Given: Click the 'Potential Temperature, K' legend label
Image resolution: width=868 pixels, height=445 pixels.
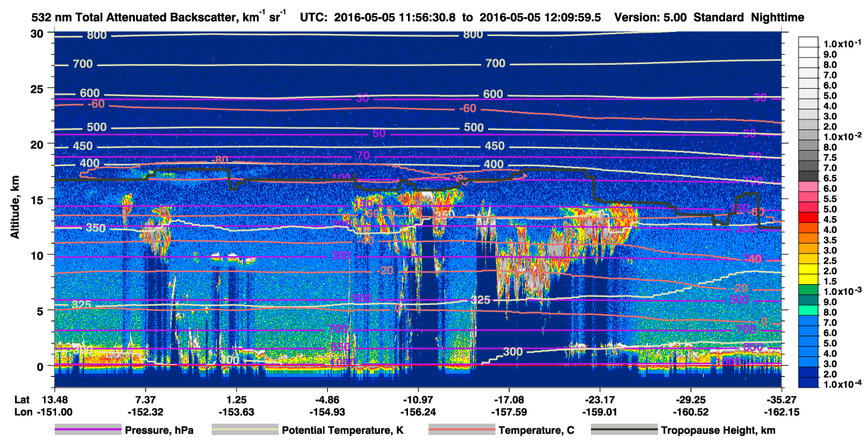Looking at the screenshot, I should [x=343, y=430].
